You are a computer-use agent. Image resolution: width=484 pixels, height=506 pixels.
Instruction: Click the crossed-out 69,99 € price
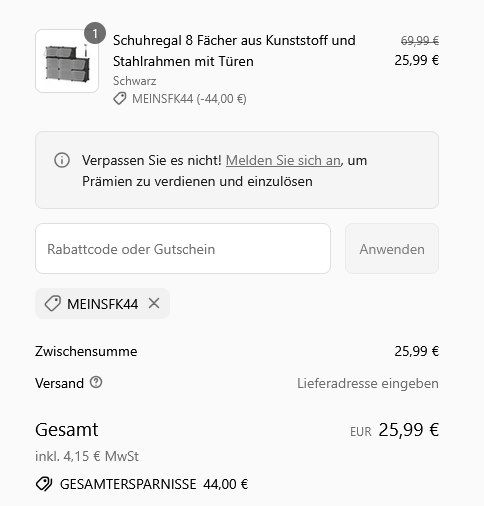click(x=420, y=41)
